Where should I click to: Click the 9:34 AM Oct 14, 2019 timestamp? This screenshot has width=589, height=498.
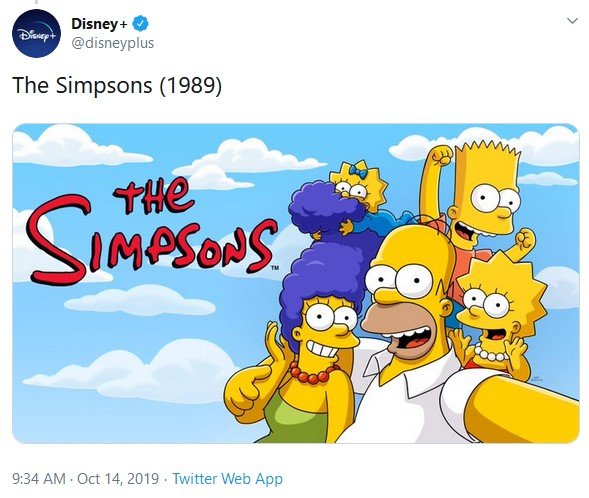86,479
